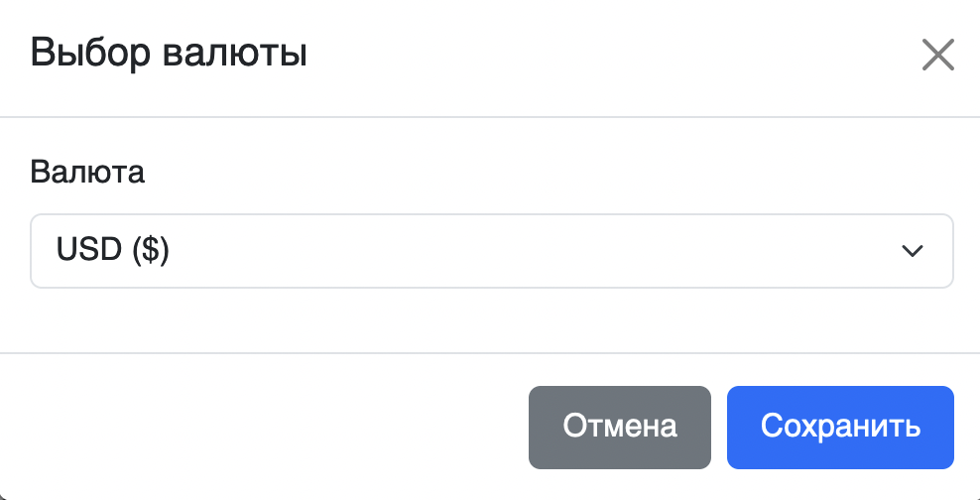Click the gray 'Отмена' button
980x500 pixels.
(619, 427)
